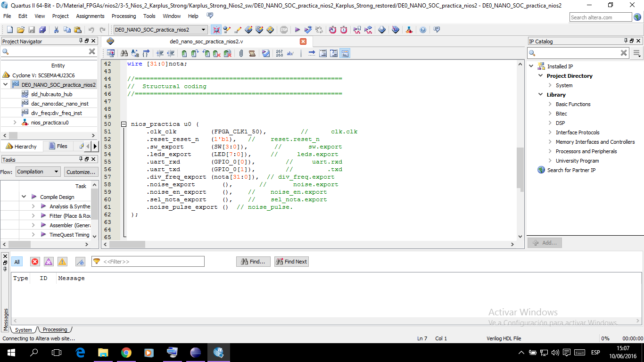Click the increase indent icon
Viewport: 644px width, 362px height.
(160, 53)
